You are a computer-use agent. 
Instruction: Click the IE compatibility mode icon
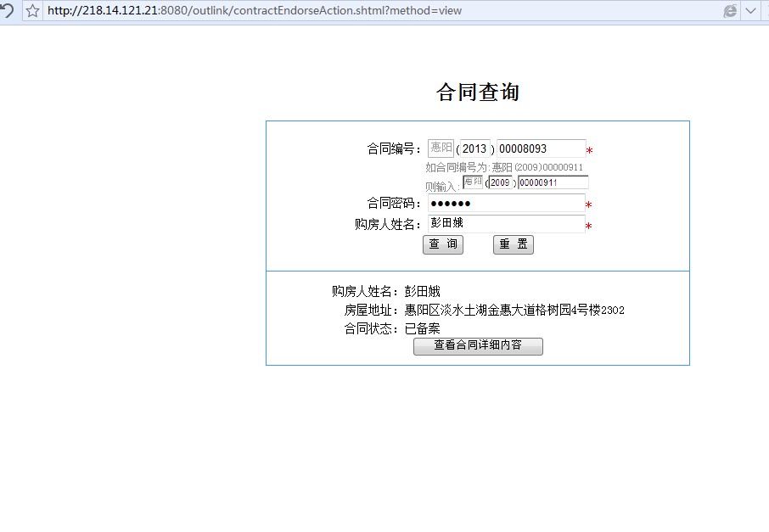point(730,11)
